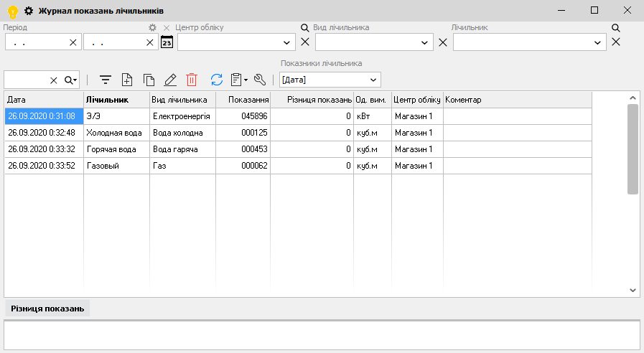Image resolution: width=644 pixels, height=353 pixels.
Task: Open the wrench settings tool
Action: coord(260,80)
